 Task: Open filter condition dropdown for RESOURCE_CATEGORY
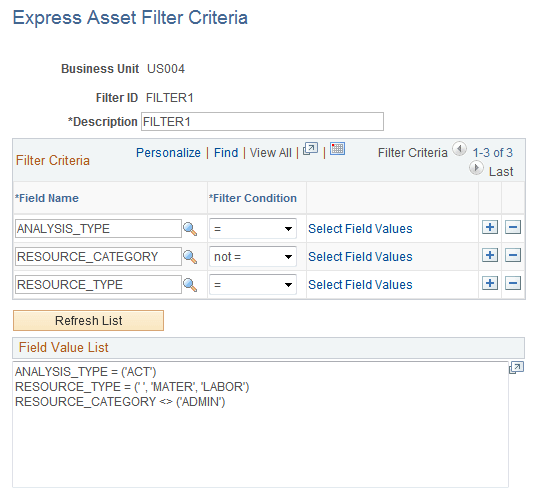click(253, 257)
